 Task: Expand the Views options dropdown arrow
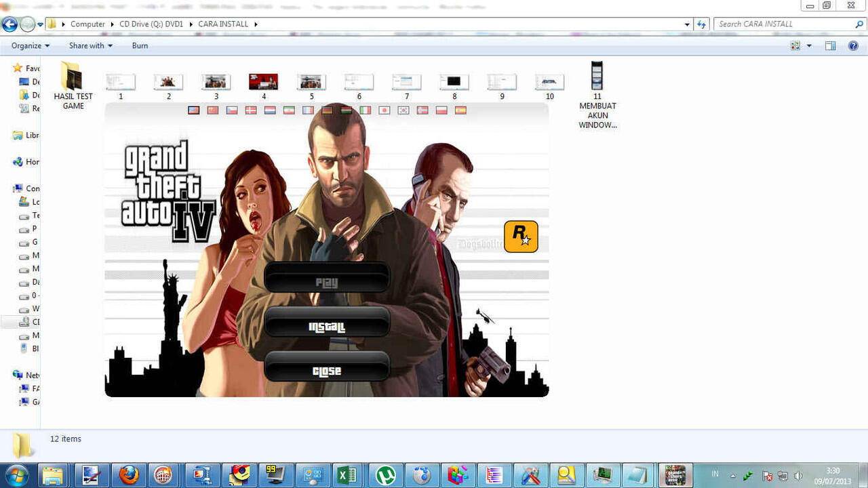tap(809, 45)
